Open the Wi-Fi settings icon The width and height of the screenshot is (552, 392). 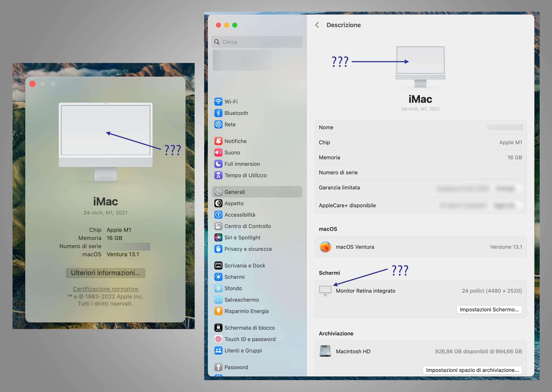tap(218, 102)
